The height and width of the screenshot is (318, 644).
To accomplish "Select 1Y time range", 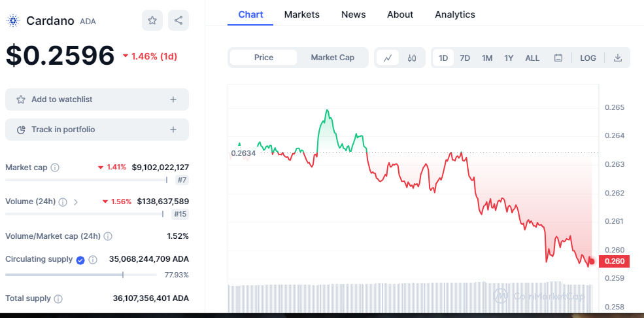I will 509,58.
